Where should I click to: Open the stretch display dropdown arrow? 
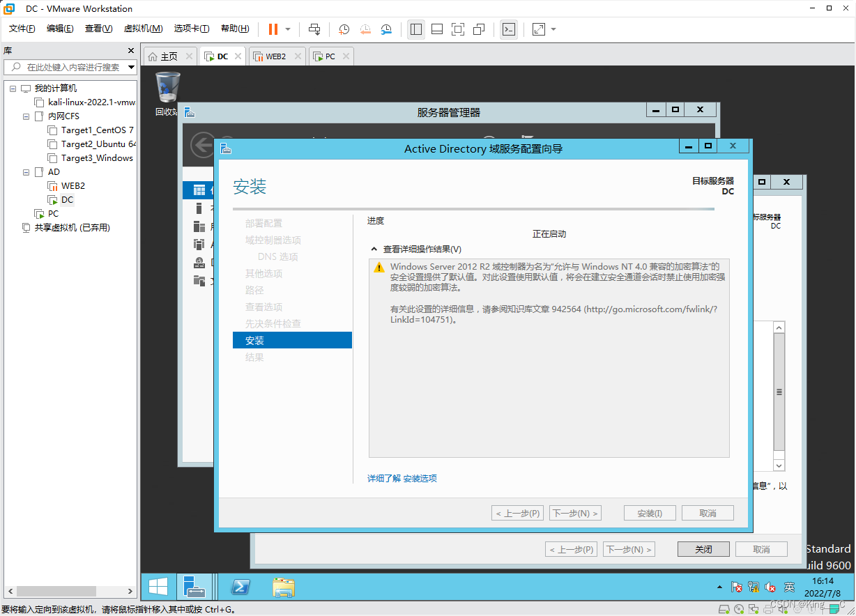553,29
